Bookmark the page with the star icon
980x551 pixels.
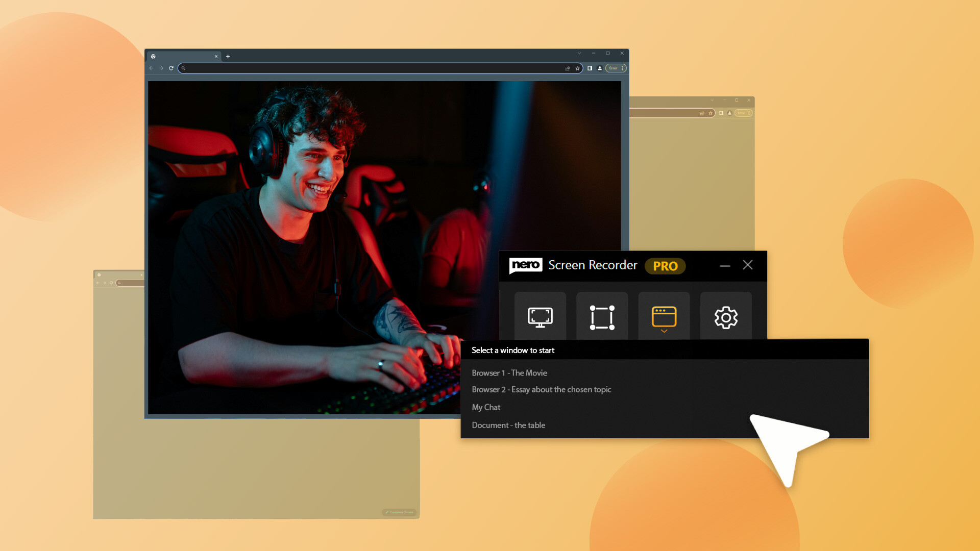(x=577, y=68)
